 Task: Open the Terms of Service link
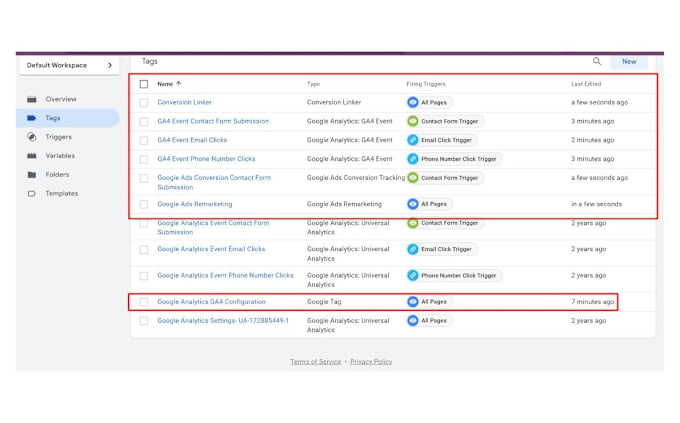[x=316, y=361]
